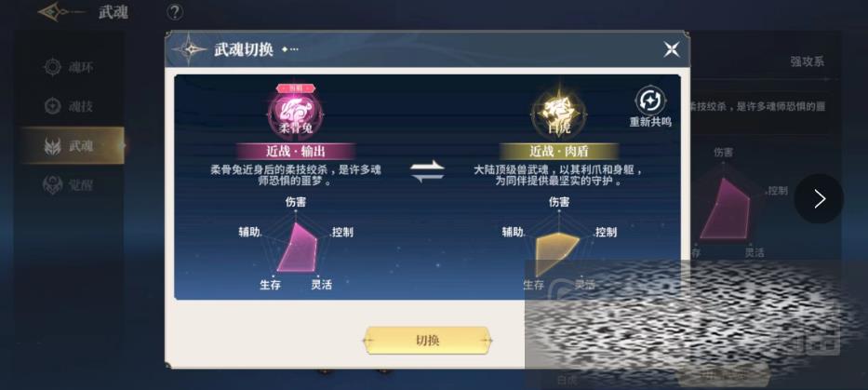Go to next soul with right chevron
868x390 pixels.
pyautogui.click(x=820, y=199)
